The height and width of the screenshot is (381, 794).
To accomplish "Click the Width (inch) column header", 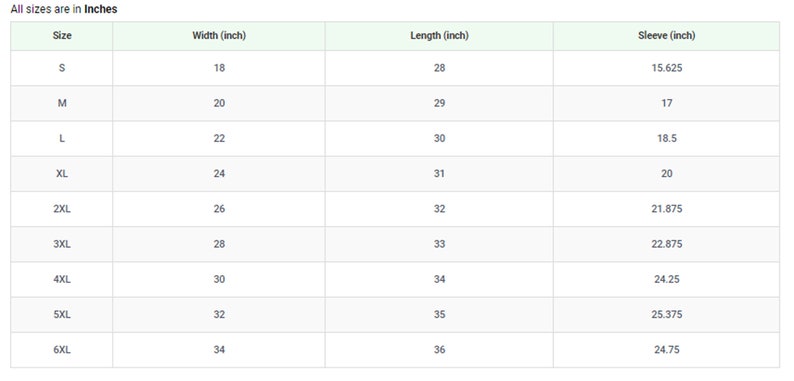I will tap(219, 35).
